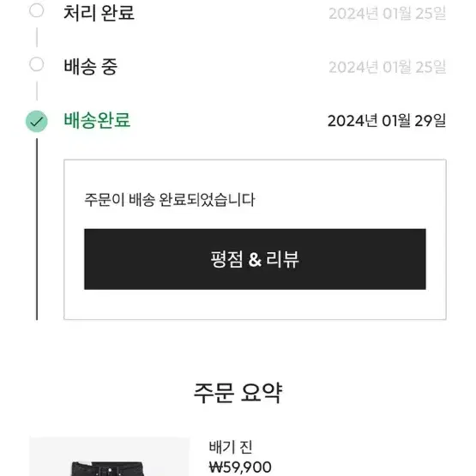The height and width of the screenshot is (476, 476).
Task: Click the 배송 중 status label
Action: (90, 67)
